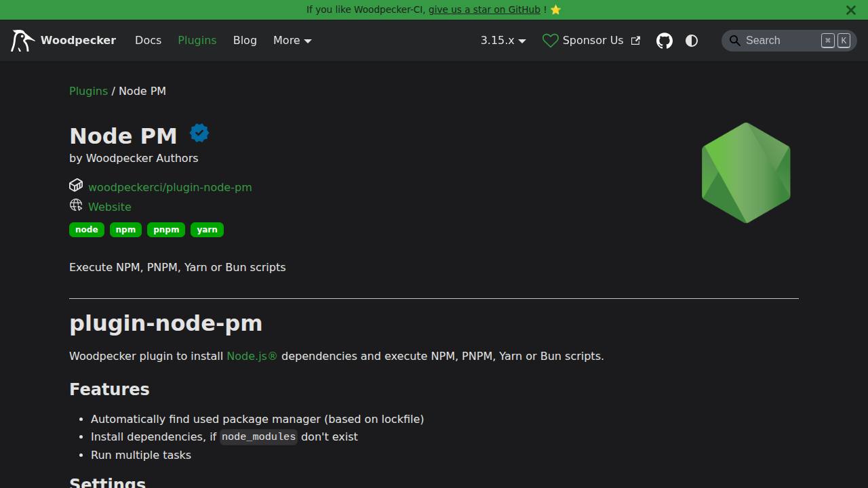Click the Node.js hexagon plugin logo

[746, 173]
